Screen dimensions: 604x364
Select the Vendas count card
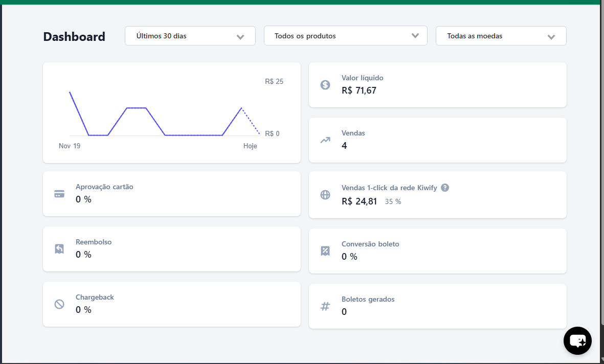tap(437, 140)
